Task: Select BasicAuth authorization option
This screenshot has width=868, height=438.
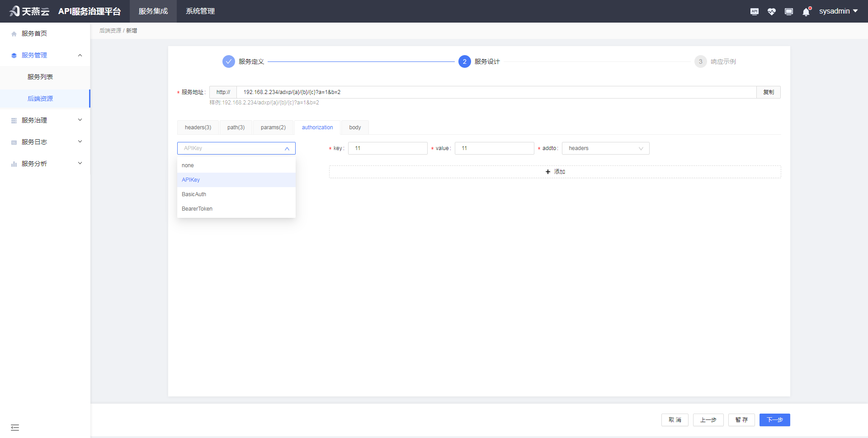Action: tap(193, 194)
